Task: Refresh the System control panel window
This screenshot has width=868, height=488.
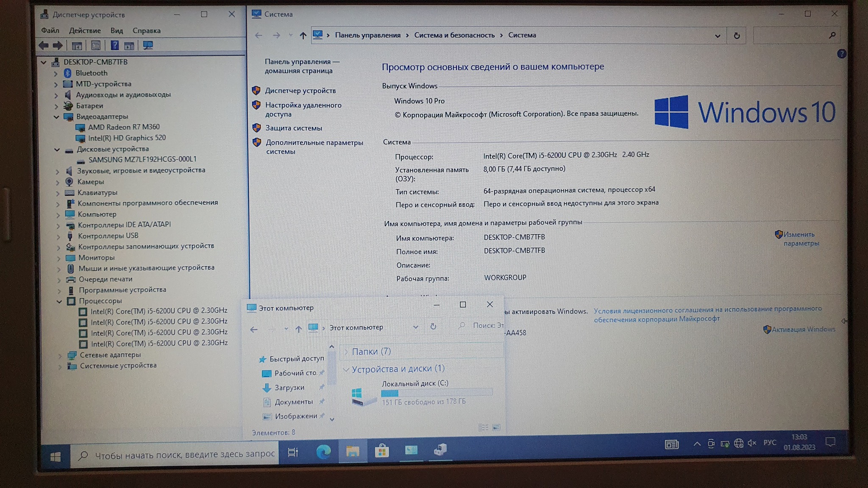Action: tap(737, 36)
